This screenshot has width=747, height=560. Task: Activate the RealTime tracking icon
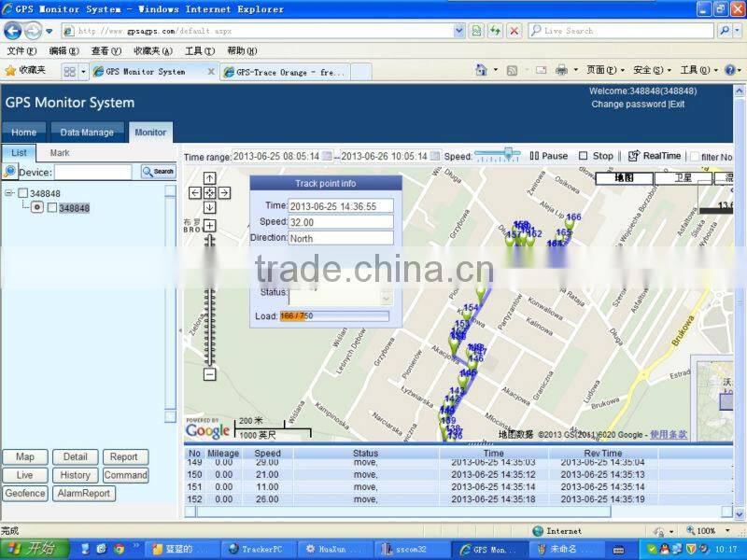[x=631, y=155]
